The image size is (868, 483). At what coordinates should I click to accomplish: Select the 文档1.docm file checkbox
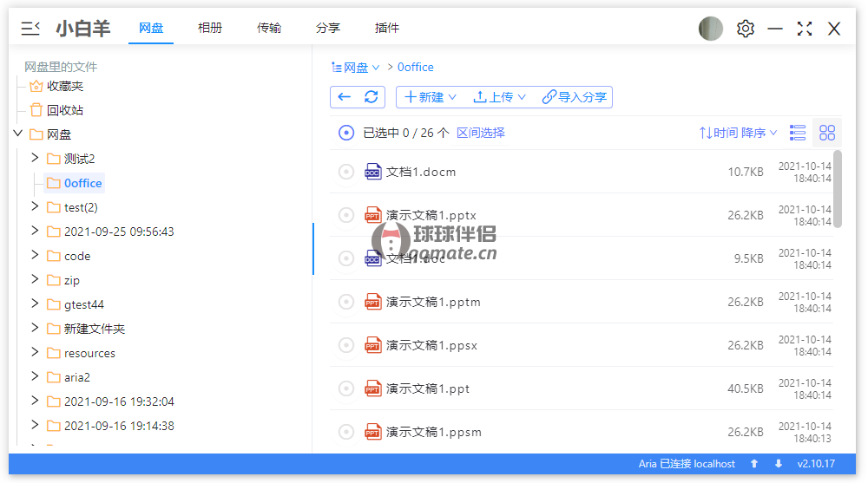coord(346,172)
